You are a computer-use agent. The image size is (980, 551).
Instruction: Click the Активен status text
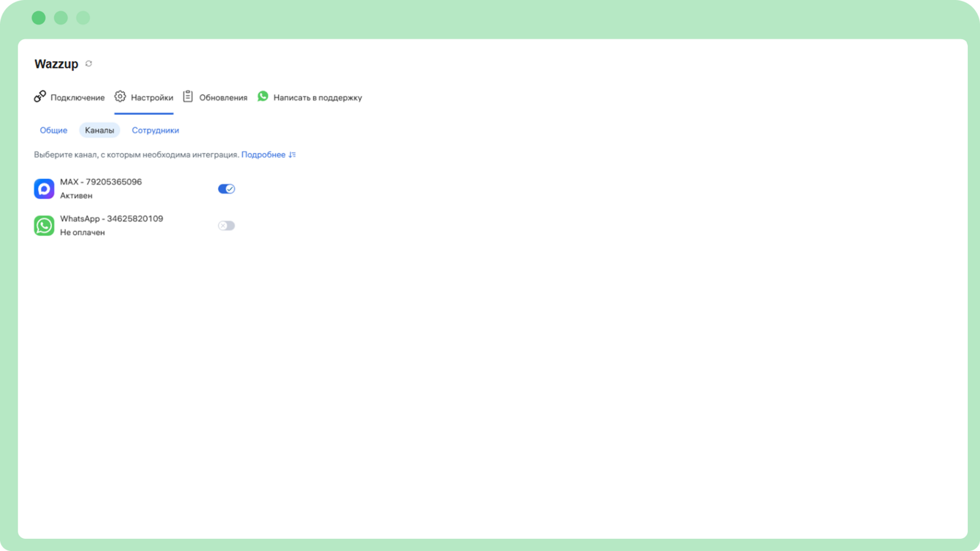pyautogui.click(x=76, y=196)
